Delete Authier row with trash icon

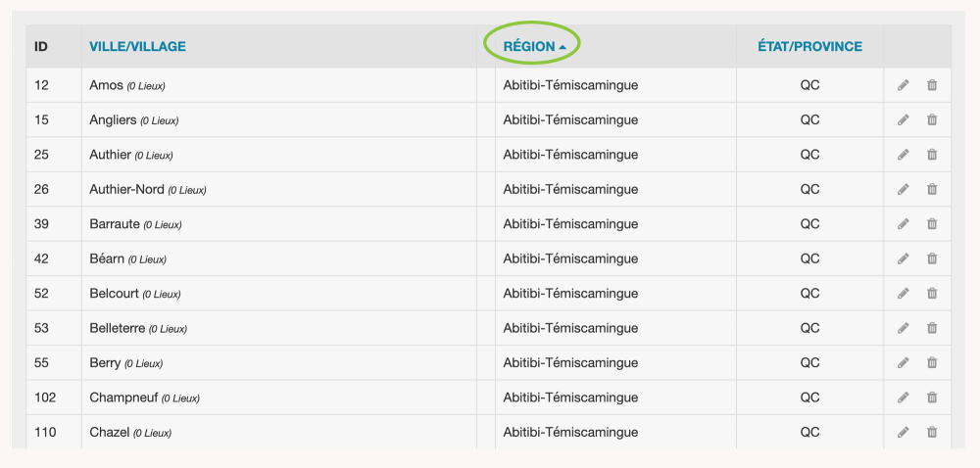point(932,155)
